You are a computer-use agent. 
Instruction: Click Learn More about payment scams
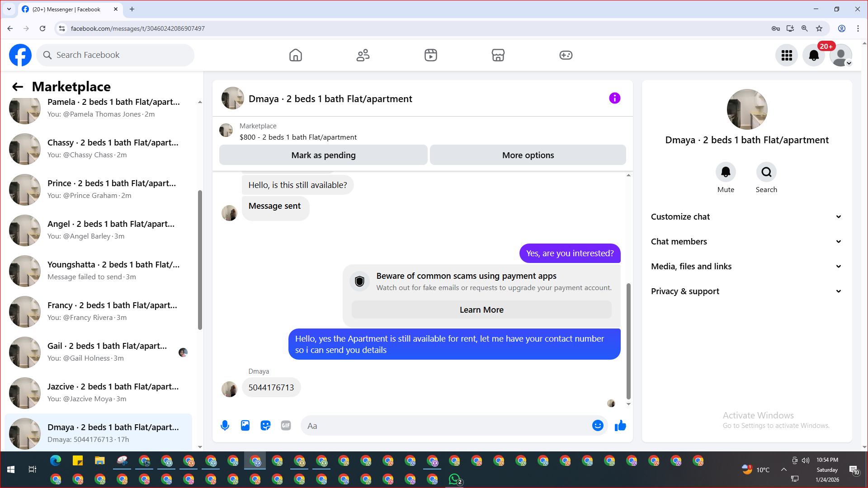481,310
